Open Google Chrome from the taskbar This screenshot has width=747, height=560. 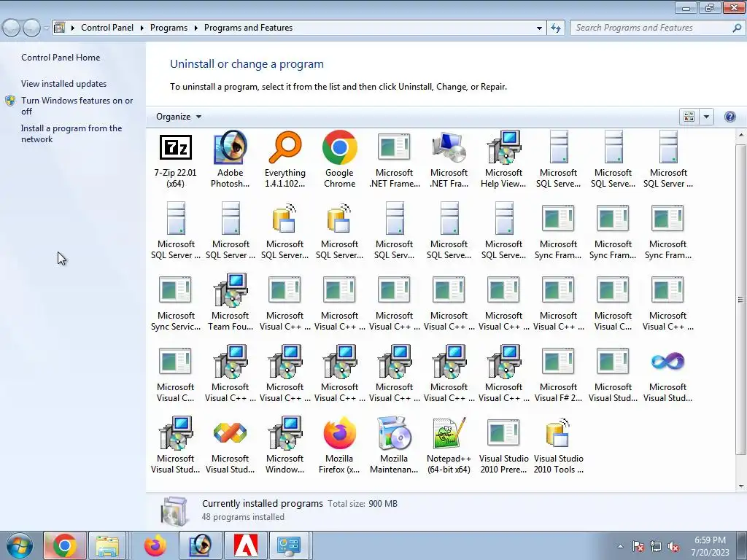coord(65,545)
